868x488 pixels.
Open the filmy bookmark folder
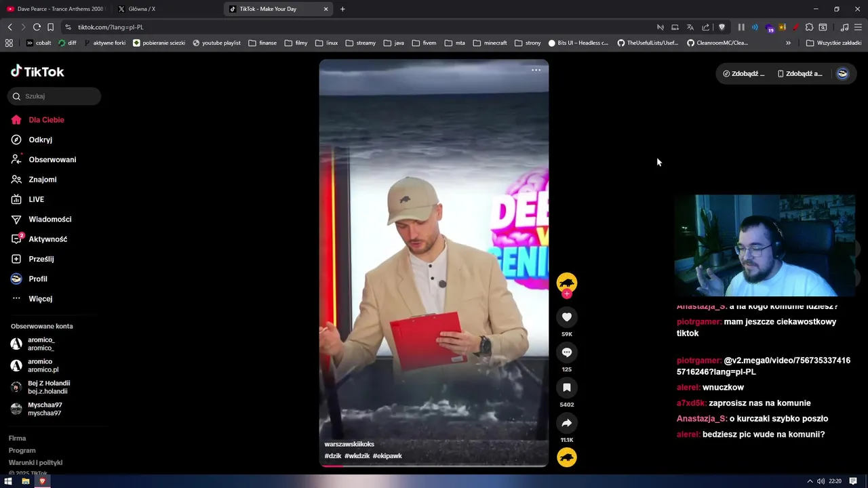(296, 43)
